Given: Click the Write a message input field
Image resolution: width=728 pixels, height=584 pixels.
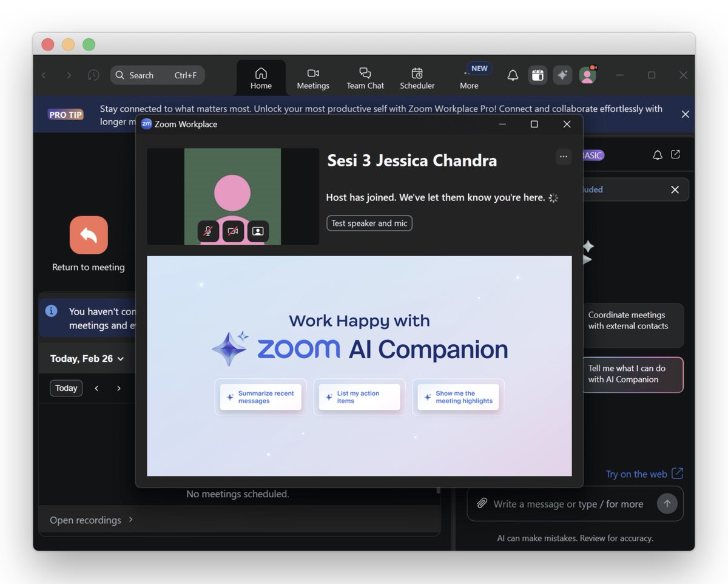Looking at the screenshot, I should [568, 504].
